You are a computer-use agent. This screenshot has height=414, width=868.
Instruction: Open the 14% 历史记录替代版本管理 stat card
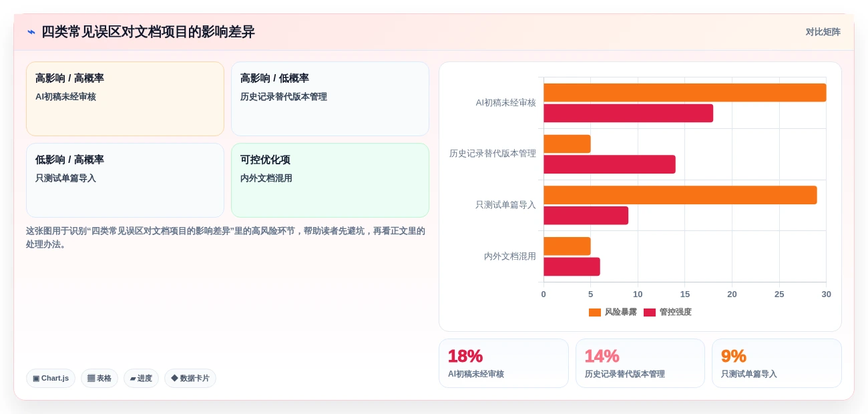tap(640, 363)
